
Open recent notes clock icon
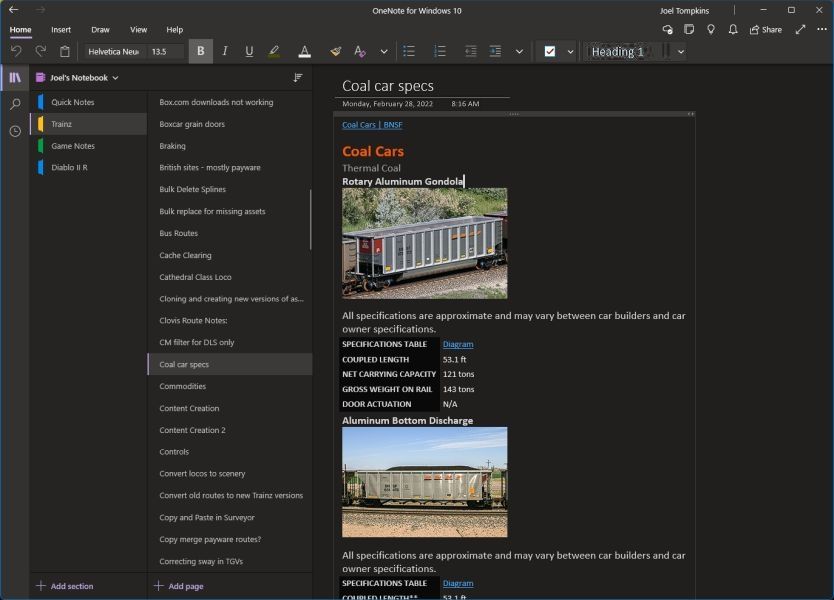[x=15, y=131]
